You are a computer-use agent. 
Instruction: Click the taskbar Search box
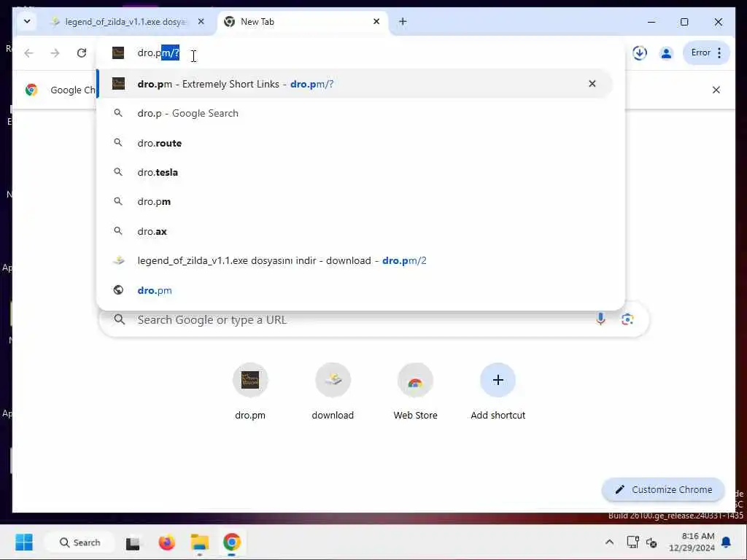coord(80,542)
